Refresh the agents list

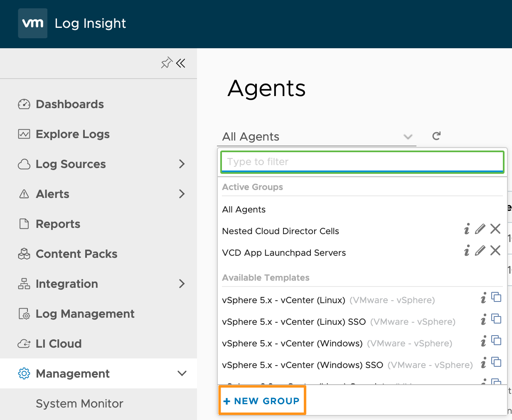click(x=436, y=136)
